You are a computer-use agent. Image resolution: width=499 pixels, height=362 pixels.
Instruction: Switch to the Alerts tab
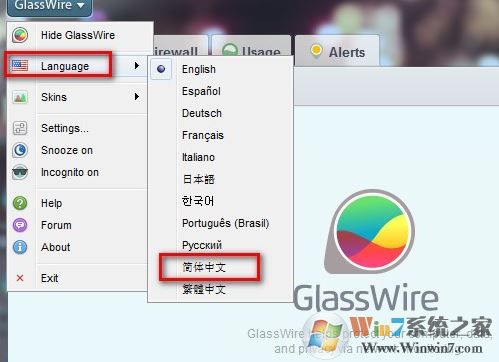pyautogui.click(x=337, y=51)
